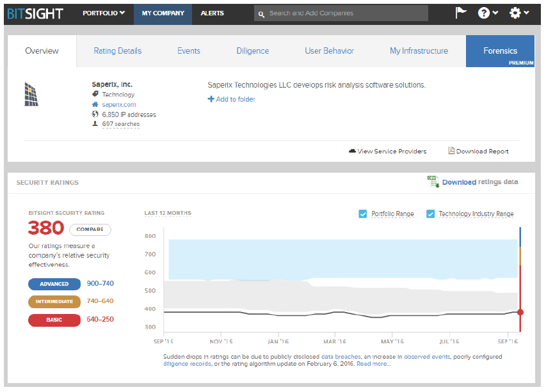Click the Saperix, Inc. company name
This screenshot has width=546, height=392.
(112, 84)
